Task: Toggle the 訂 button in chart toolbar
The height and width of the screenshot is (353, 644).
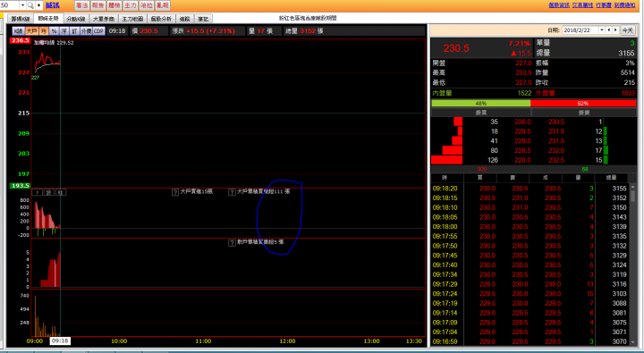Action: (74, 30)
